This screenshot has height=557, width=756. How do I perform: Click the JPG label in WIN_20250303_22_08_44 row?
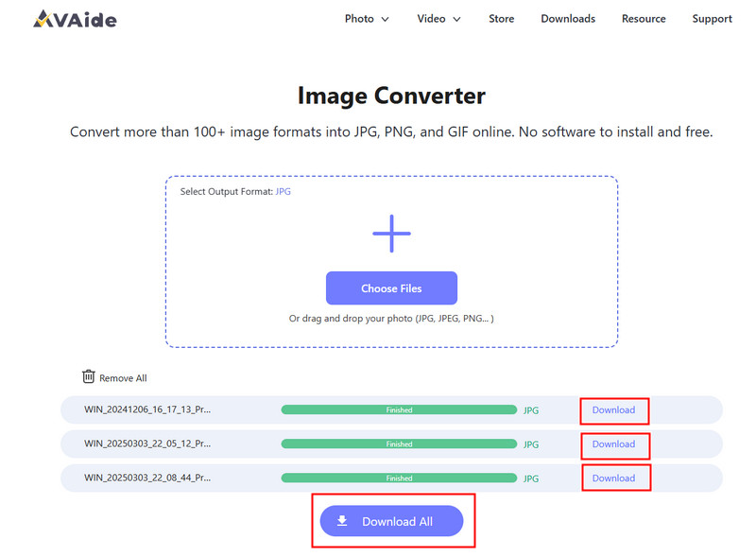pyautogui.click(x=531, y=479)
